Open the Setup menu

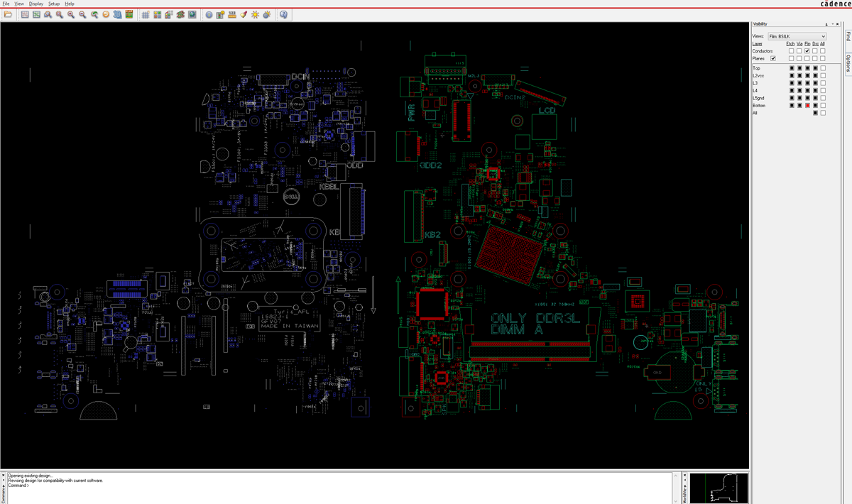pyautogui.click(x=54, y=4)
